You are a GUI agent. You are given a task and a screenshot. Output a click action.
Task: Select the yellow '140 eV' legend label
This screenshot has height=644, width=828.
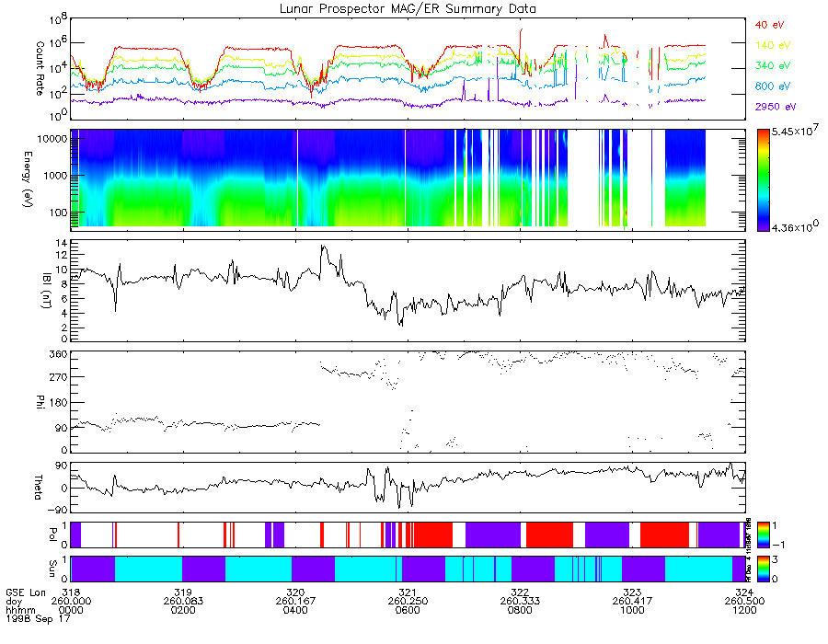773,45
